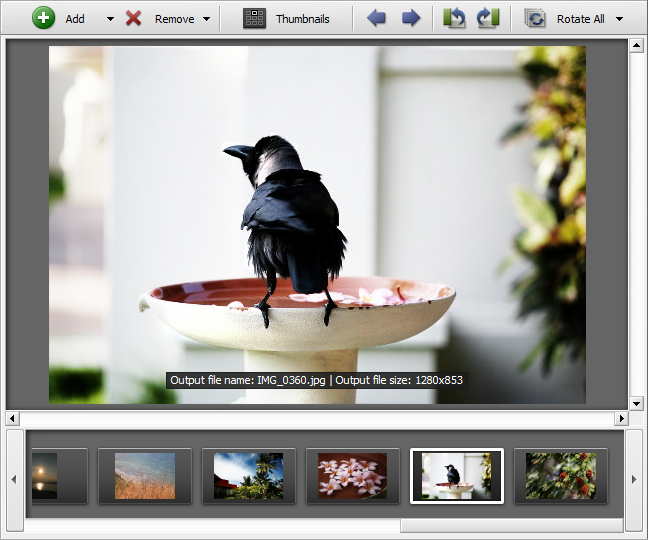Image resolution: width=648 pixels, height=540 pixels.
Task: Click the output file name IMG_0360.jpg text
Action: (291, 380)
